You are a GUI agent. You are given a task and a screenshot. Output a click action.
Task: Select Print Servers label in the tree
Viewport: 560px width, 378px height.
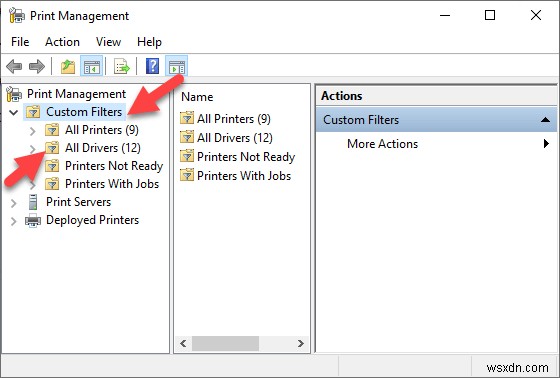coord(79,202)
